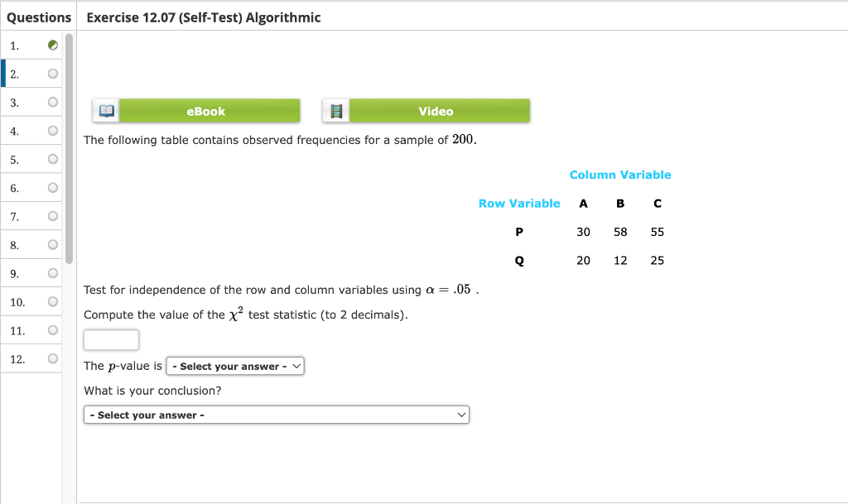Image resolution: width=848 pixels, height=504 pixels.
Task: Click the eBook book icon
Action: tap(106, 109)
